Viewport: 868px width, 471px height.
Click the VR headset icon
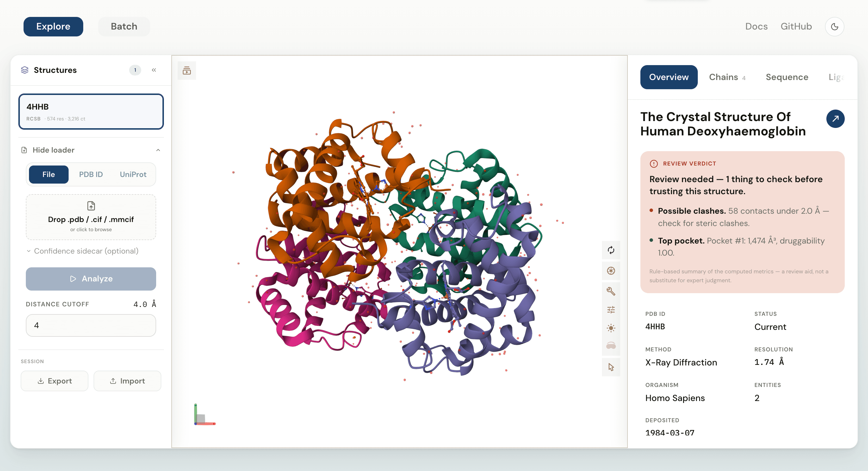611,346
